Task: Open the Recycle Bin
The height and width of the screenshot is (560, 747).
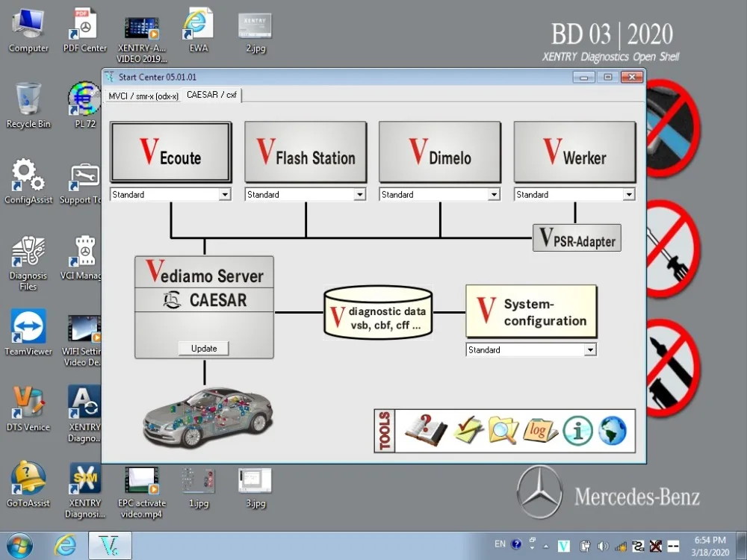Action: point(28,106)
